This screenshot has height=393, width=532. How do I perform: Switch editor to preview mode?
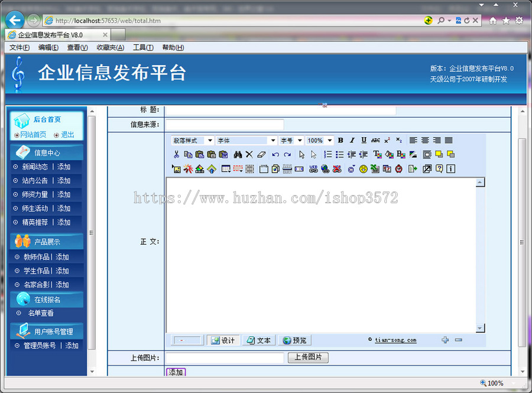(x=294, y=340)
